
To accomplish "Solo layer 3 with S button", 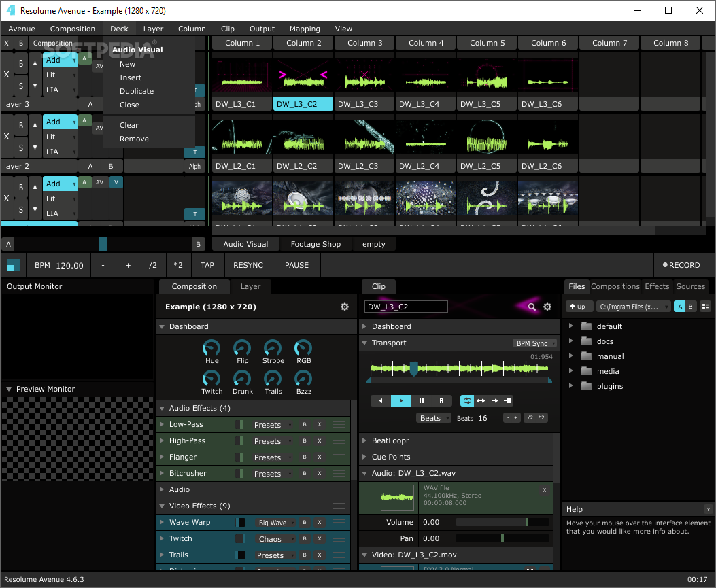I will 21,86.
